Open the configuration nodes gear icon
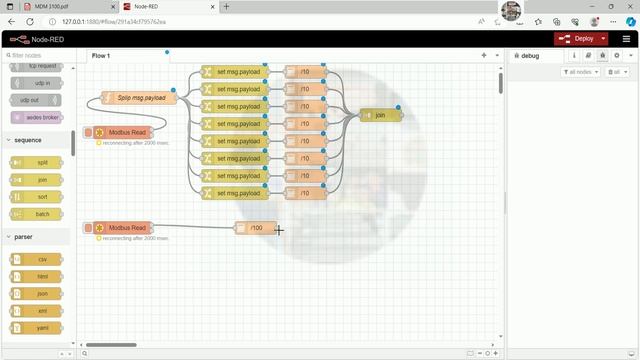Screen dimensions: 640x360 click(617, 56)
